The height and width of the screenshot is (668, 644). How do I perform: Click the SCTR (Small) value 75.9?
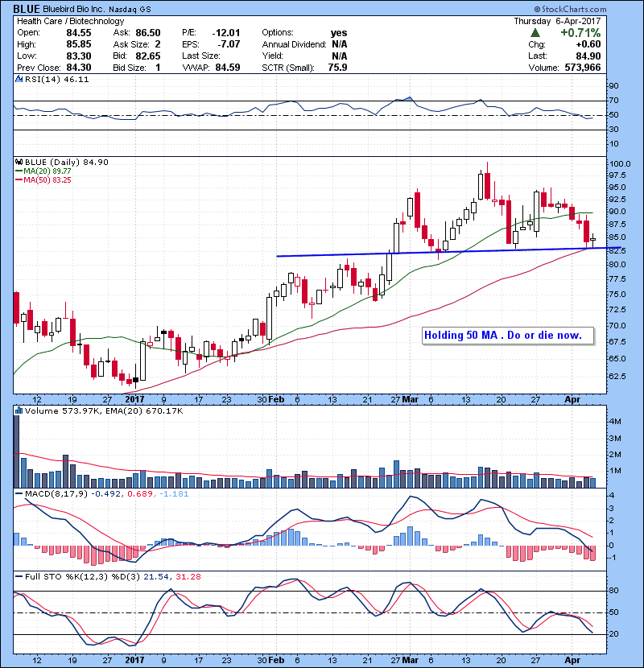coord(337,68)
